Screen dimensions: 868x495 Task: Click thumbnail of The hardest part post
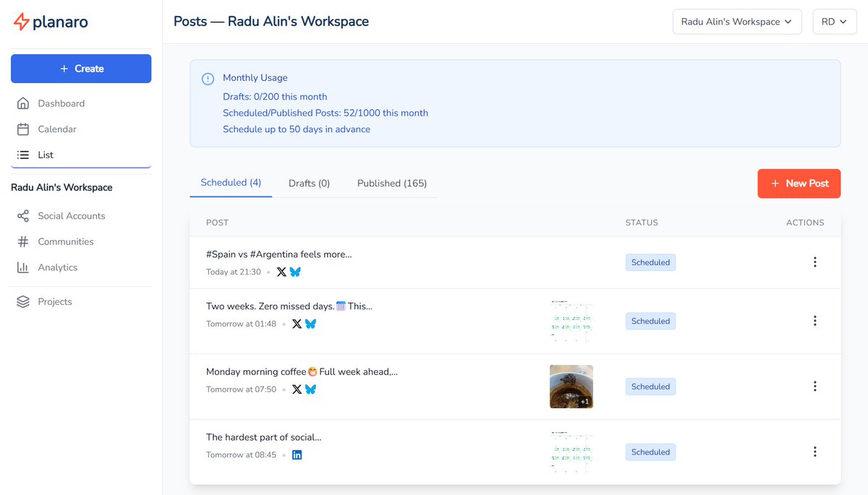coord(571,452)
